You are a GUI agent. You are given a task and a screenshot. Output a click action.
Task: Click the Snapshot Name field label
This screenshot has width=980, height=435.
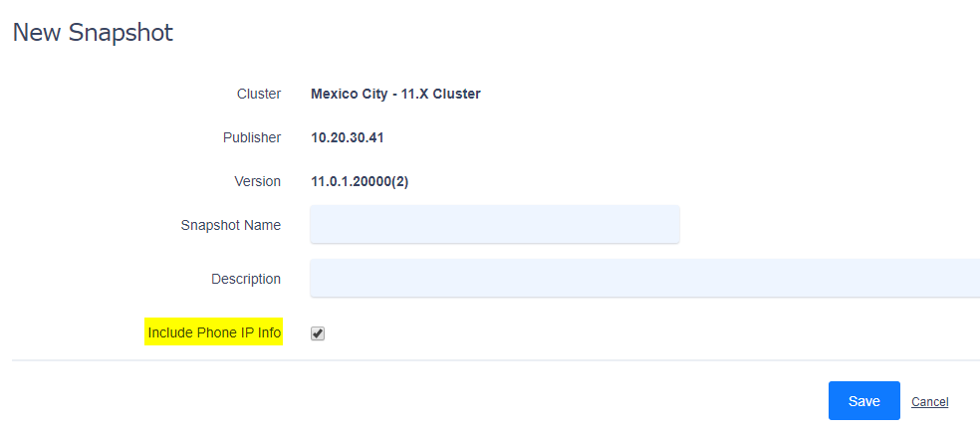(231, 225)
